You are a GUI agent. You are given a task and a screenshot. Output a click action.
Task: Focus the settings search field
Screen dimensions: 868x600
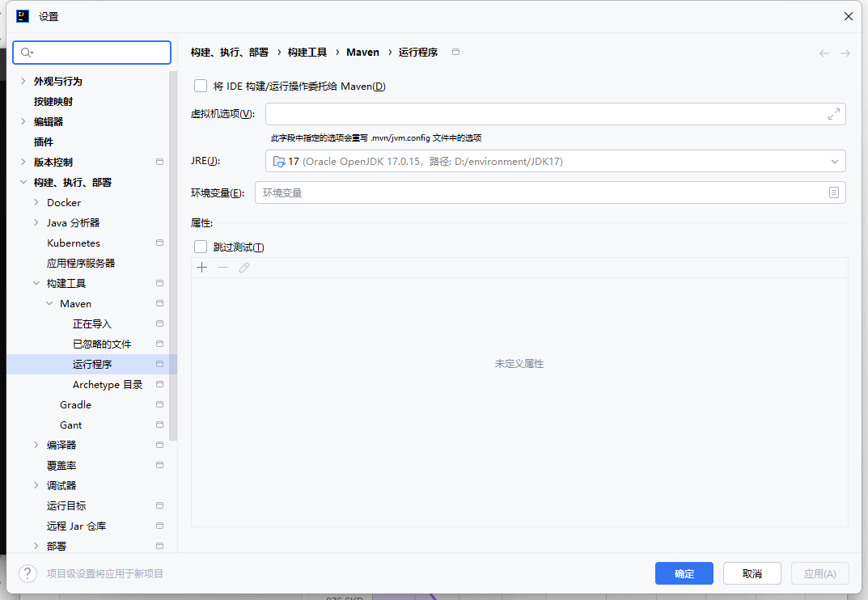(92, 53)
